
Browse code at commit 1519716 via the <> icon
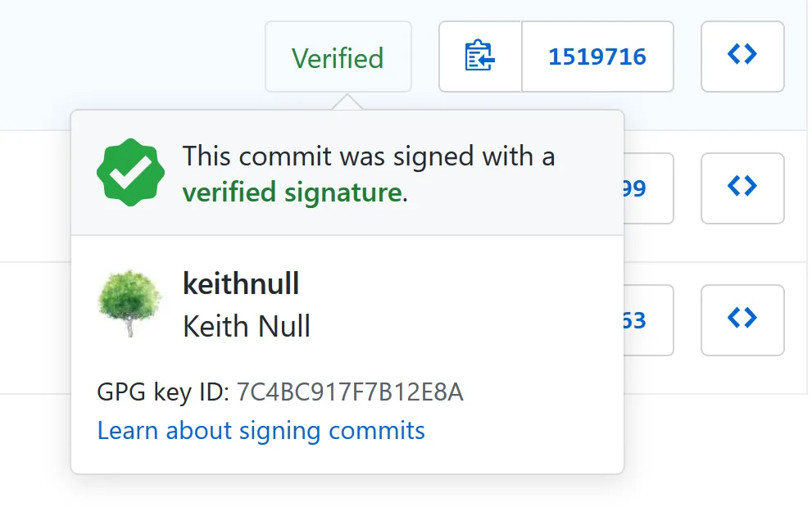[x=742, y=57]
